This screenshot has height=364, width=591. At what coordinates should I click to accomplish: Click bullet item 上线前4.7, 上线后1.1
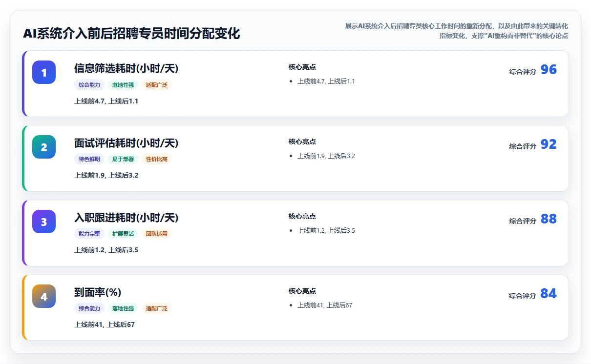click(x=326, y=81)
